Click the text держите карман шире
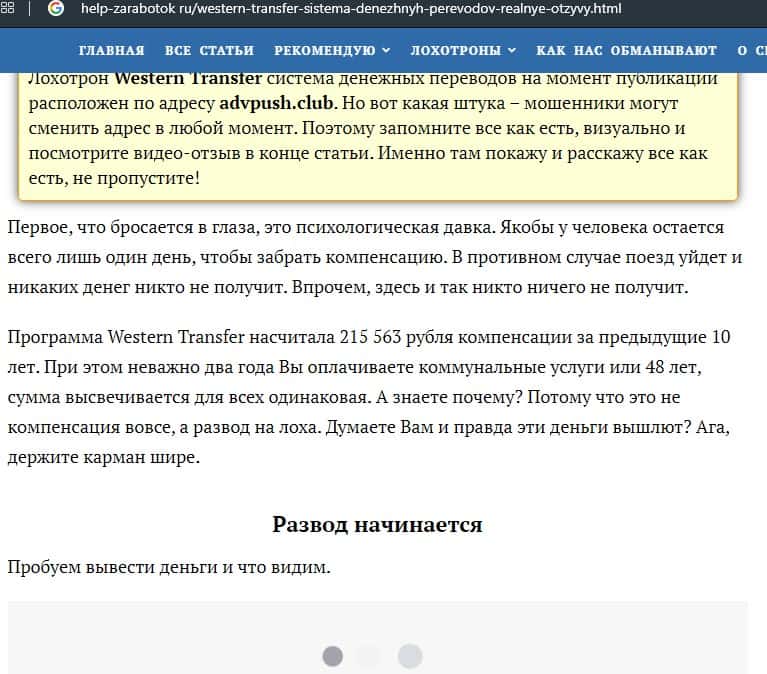Viewport: 767px width, 674px height. [x=104, y=457]
